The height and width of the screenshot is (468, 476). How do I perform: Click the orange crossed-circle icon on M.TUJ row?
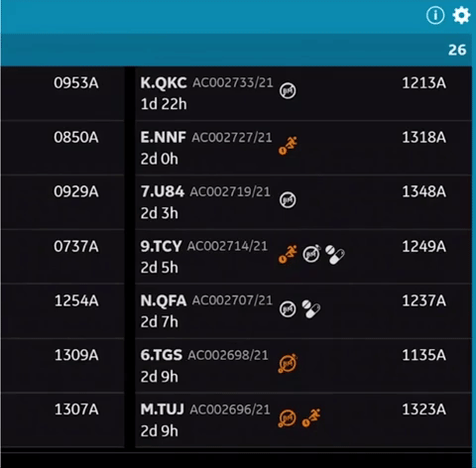tap(287, 418)
